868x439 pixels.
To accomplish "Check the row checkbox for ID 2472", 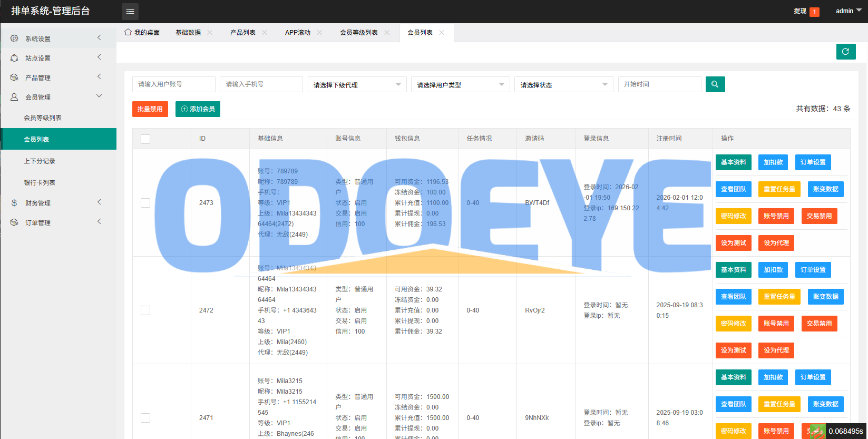I will click(145, 310).
